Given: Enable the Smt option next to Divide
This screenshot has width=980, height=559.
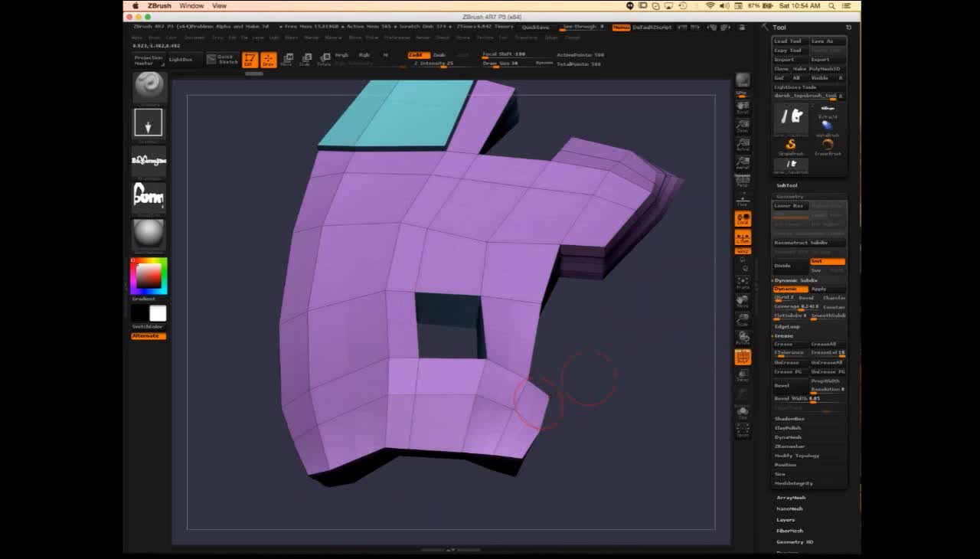Looking at the screenshot, I should click(x=828, y=262).
